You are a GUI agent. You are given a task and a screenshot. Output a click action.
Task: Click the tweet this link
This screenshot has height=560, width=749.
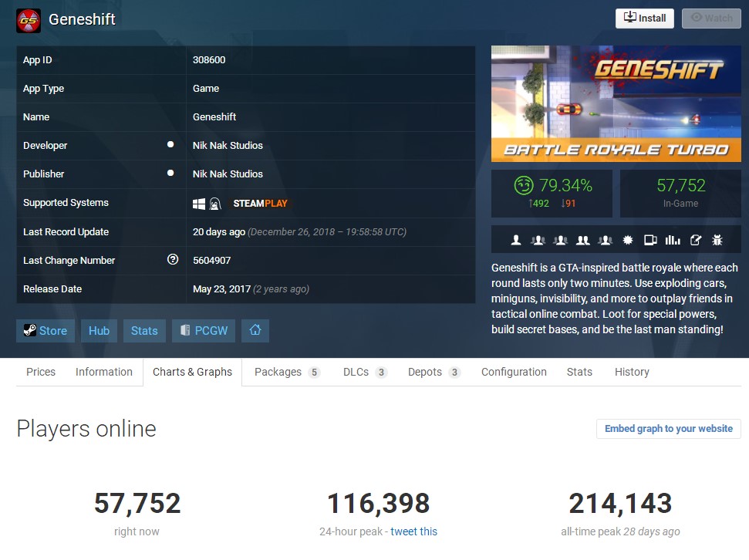point(413,531)
